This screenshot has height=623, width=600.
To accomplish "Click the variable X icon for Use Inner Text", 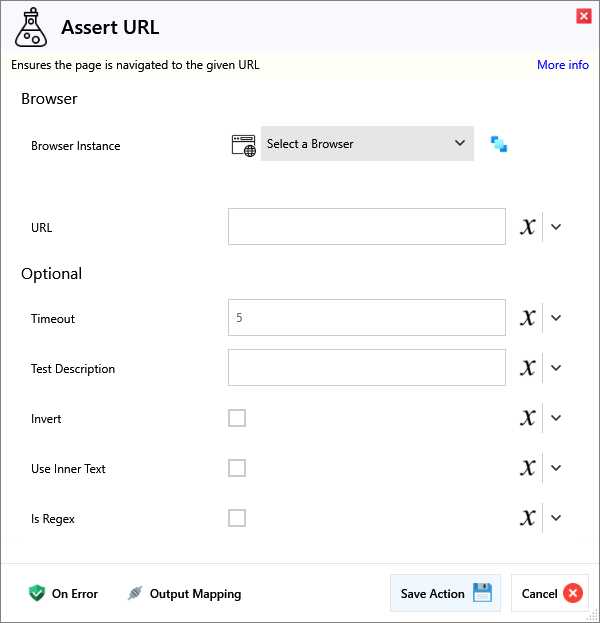I will (x=528, y=468).
